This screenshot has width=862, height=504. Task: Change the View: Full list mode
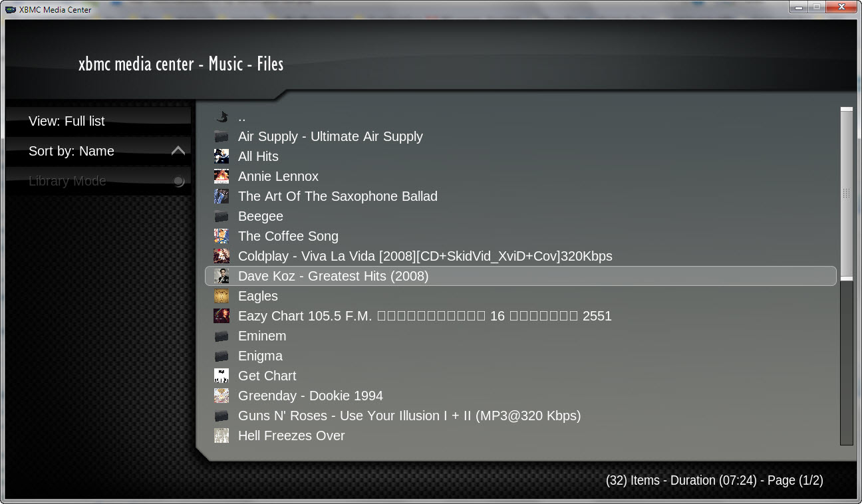pyautogui.click(x=67, y=121)
